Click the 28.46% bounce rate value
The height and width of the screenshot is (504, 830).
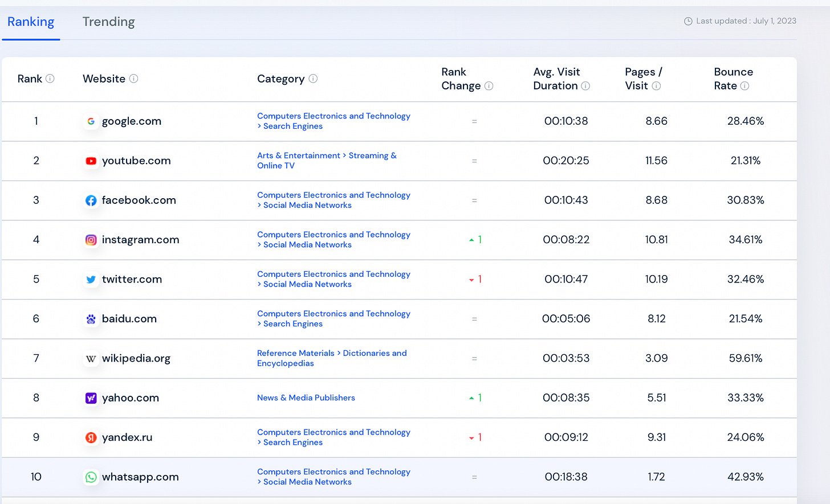pos(746,121)
